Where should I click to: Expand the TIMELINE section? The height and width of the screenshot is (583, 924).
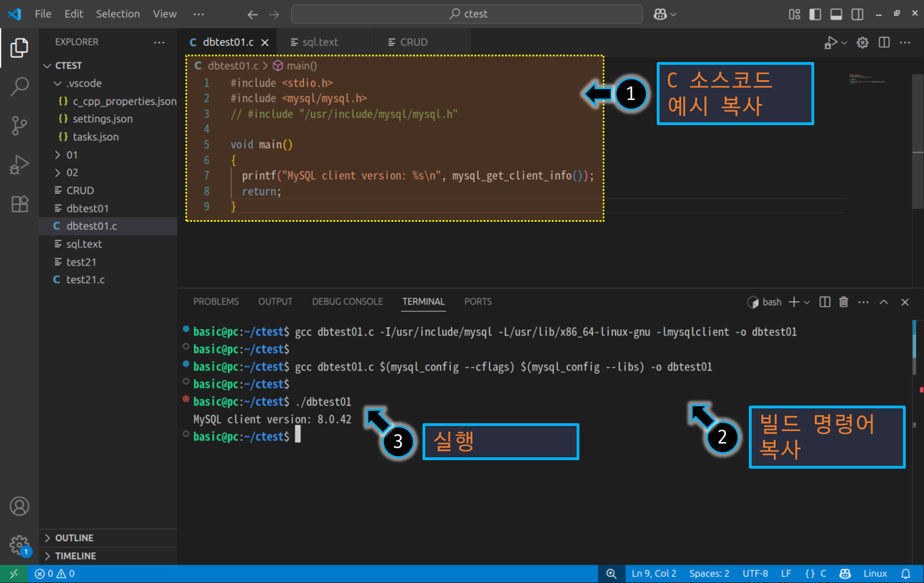click(x=108, y=556)
